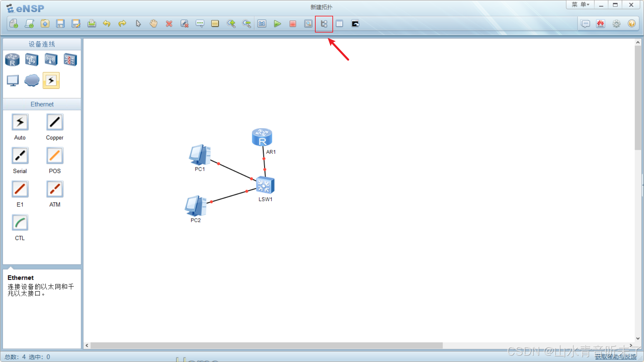Click the vertical scrollbar down arrow
644x362 pixels.
pyautogui.click(x=638, y=339)
